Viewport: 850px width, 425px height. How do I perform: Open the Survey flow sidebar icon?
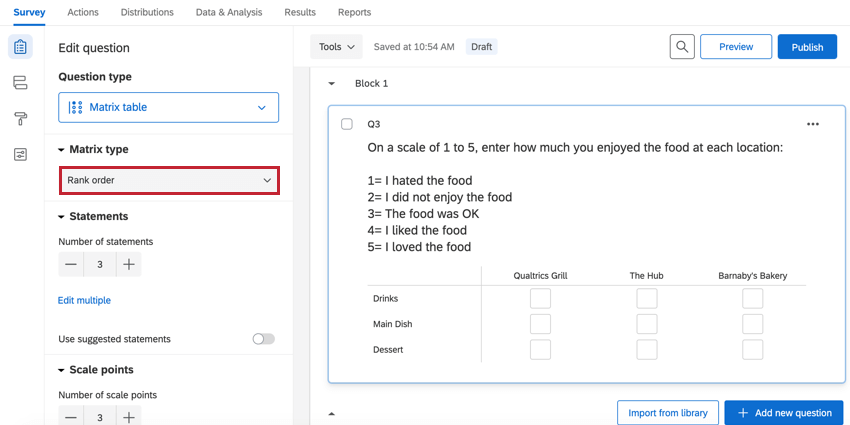(20, 83)
